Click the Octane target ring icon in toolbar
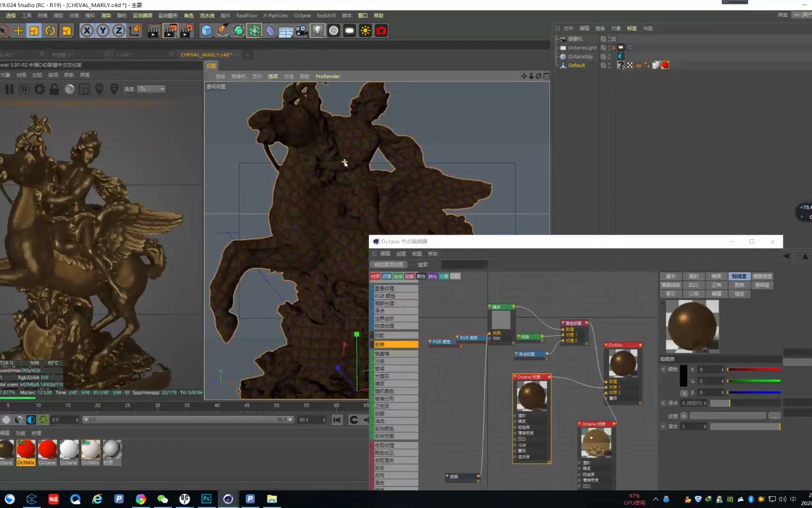The image size is (812, 508). [334, 31]
